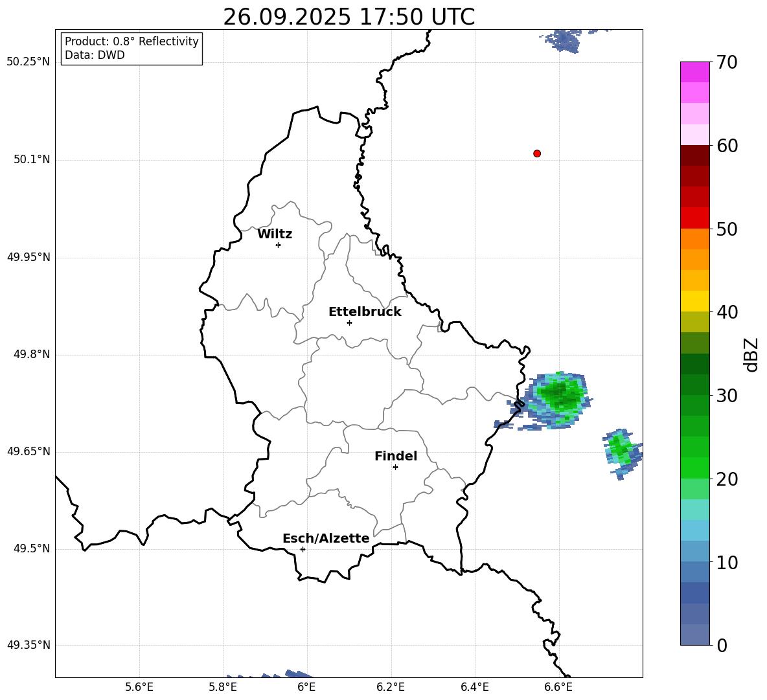The width and height of the screenshot is (767, 700).
Task: Click the Esch/Alzette city label
Action: 326,538
